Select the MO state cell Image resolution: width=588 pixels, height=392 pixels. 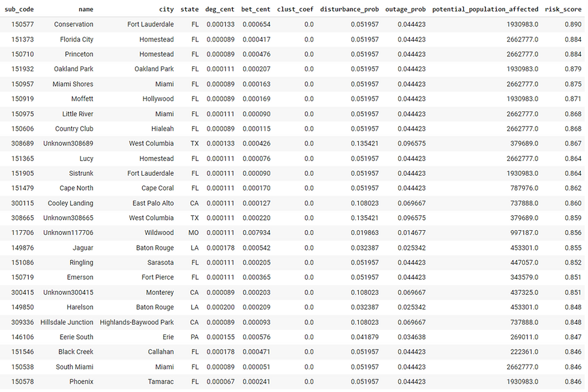(x=193, y=233)
